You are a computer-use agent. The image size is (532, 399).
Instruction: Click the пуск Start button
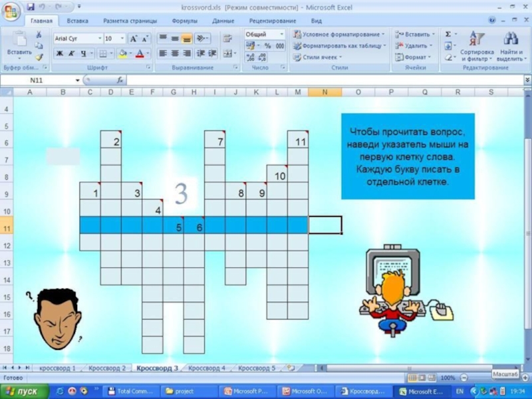click(x=25, y=391)
